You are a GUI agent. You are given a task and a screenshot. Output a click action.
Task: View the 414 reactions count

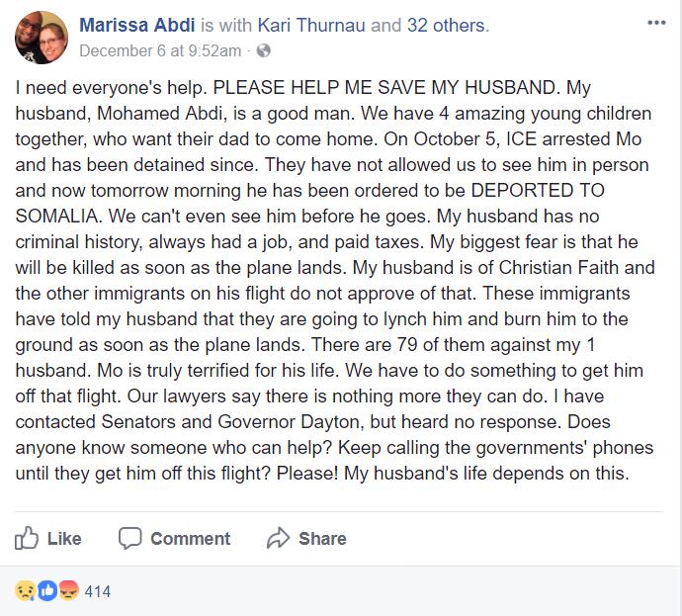98,591
